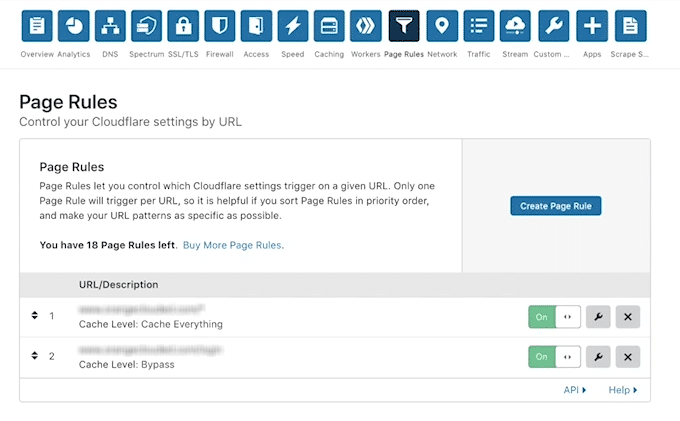Click the URL/Description column header
The width and height of the screenshot is (680, 421).
click(118, 284)
